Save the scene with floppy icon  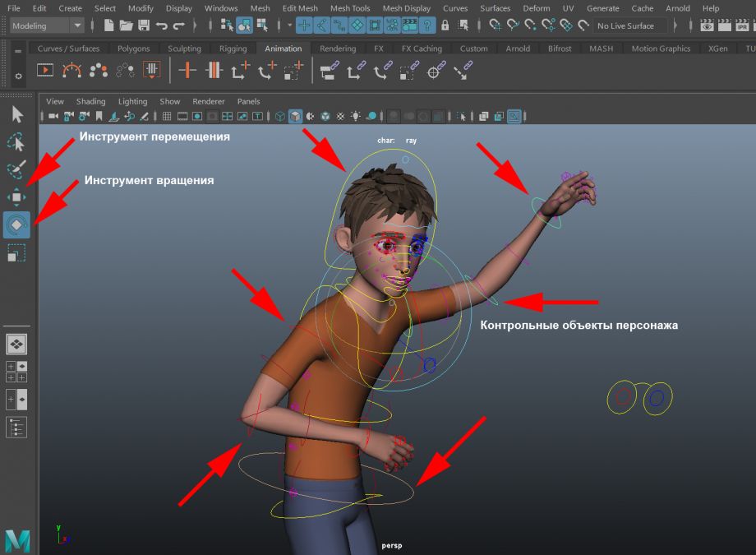click(x=143, y=25)
